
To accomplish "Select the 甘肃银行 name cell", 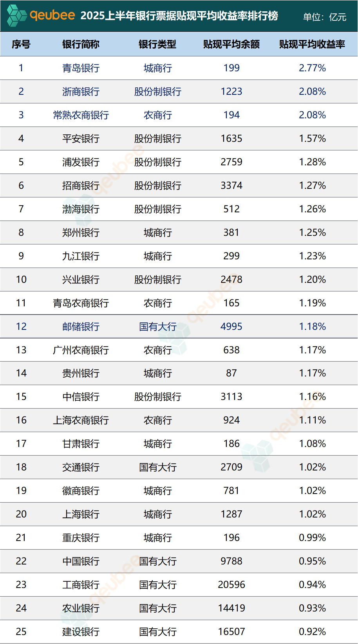I will coord(81,444).
